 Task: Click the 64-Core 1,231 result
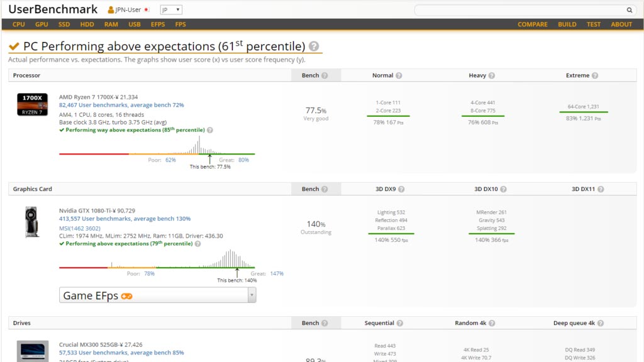pyautogui.click(x=583, y=107)
